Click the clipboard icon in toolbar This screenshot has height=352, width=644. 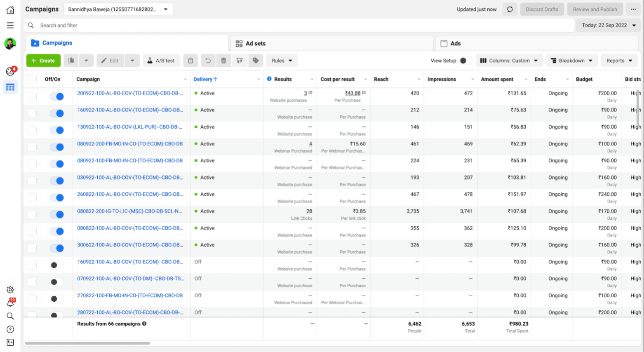click(x=190, y=61)
